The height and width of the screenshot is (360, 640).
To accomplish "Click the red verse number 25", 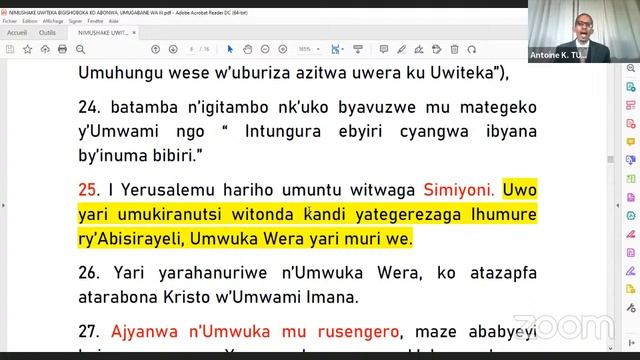I will coord(87,190).
